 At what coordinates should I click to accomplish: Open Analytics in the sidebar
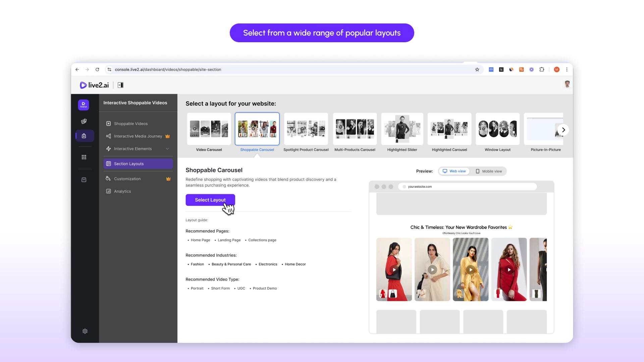pyautogui.click(x=122, y=191)
